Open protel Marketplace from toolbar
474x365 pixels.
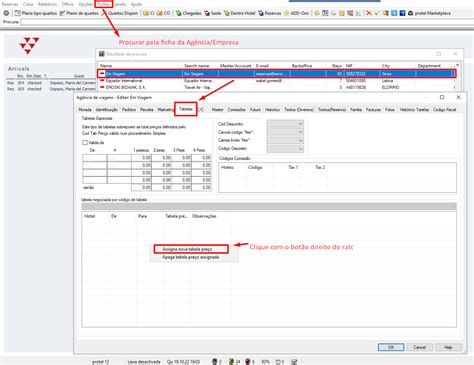[x=429, y=13]
